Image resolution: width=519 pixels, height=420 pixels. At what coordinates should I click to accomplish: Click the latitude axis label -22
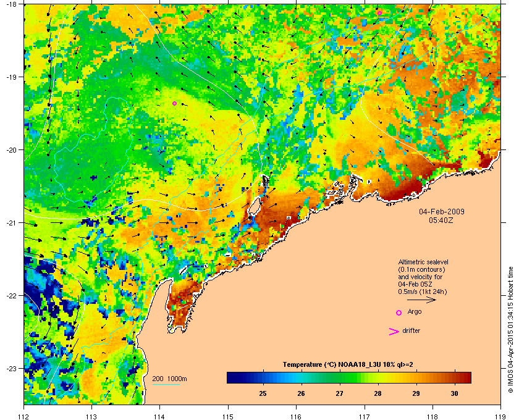coord(11,296)
